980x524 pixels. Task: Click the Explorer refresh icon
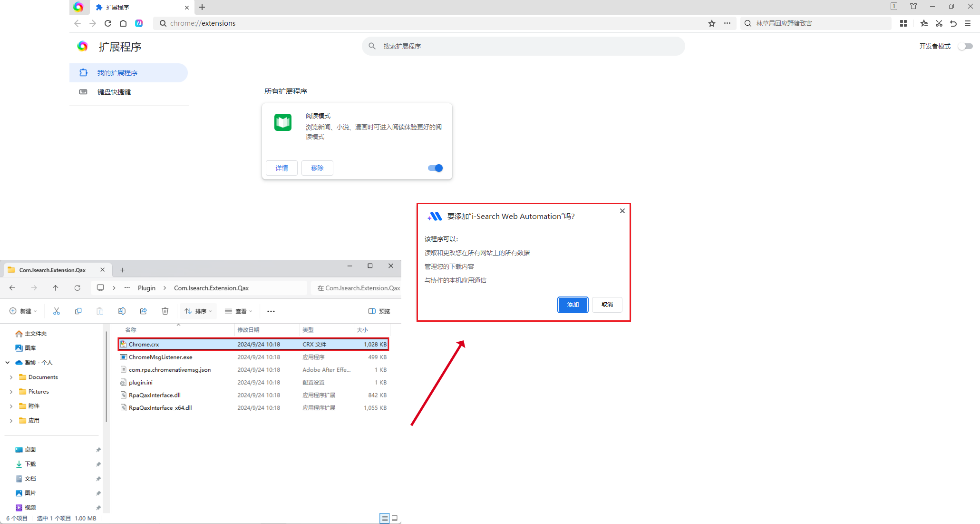(x=78, y=288)
